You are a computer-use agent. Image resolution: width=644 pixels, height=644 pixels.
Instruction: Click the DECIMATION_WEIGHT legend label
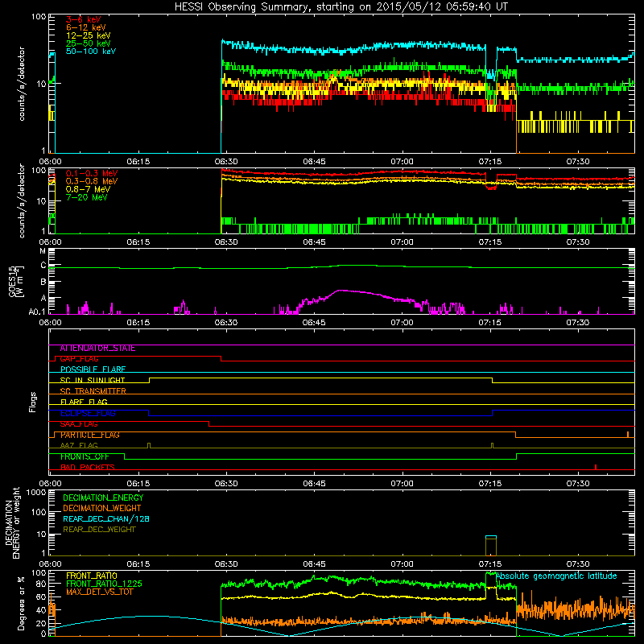pos(102,508)
